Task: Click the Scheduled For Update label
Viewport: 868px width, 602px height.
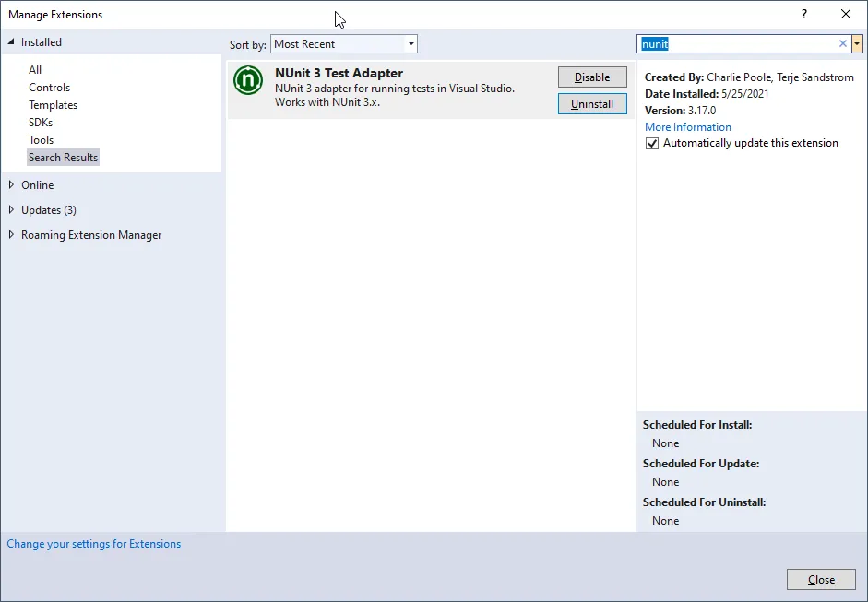Action: 701,464
